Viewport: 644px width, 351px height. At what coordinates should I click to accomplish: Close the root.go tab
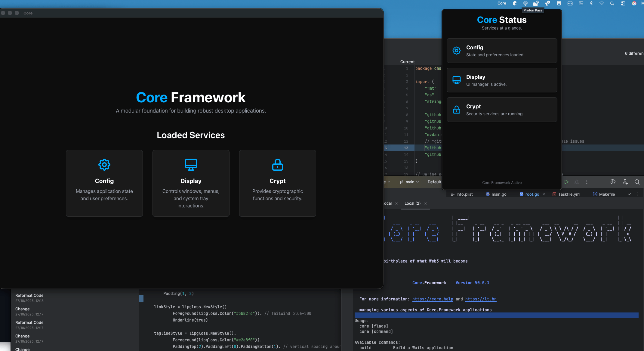point(544,194)
